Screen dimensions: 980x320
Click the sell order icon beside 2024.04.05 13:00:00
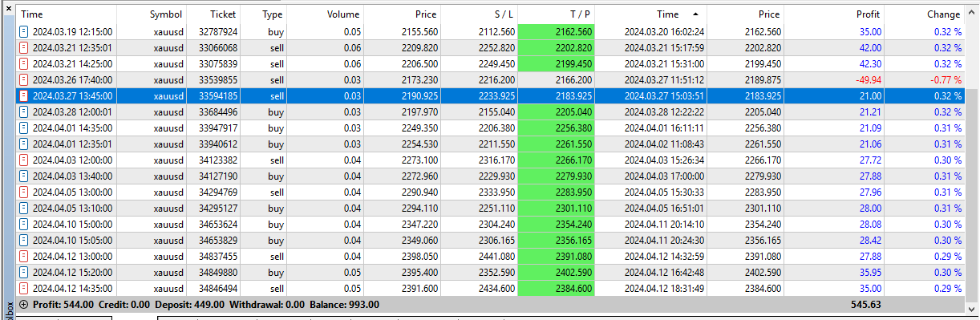point(25,192)
